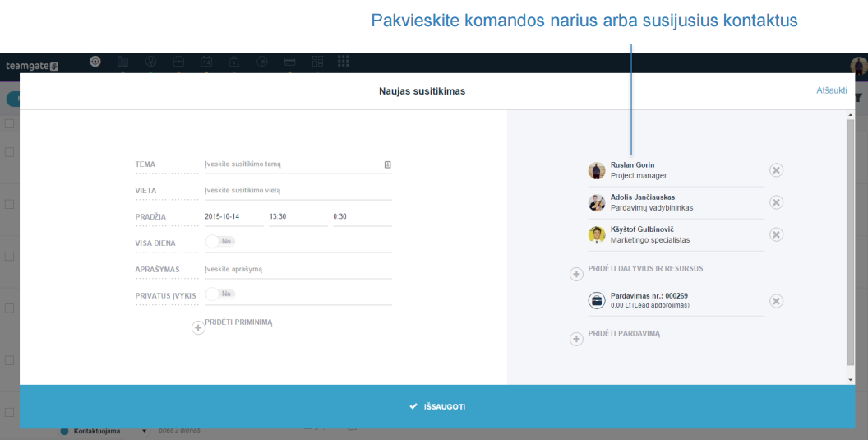
Task: Open the pie chart insights icon
Action: 262,62
